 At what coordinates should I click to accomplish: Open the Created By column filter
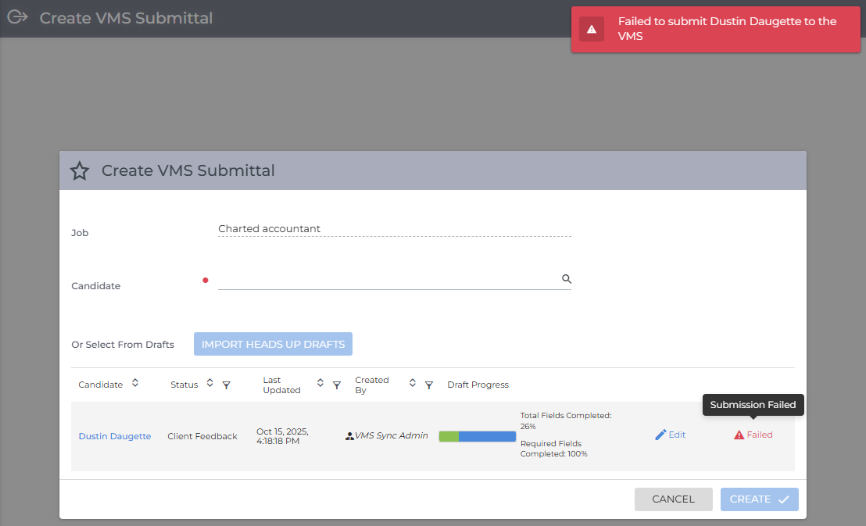pyautogui.click(x=428, y=384)
